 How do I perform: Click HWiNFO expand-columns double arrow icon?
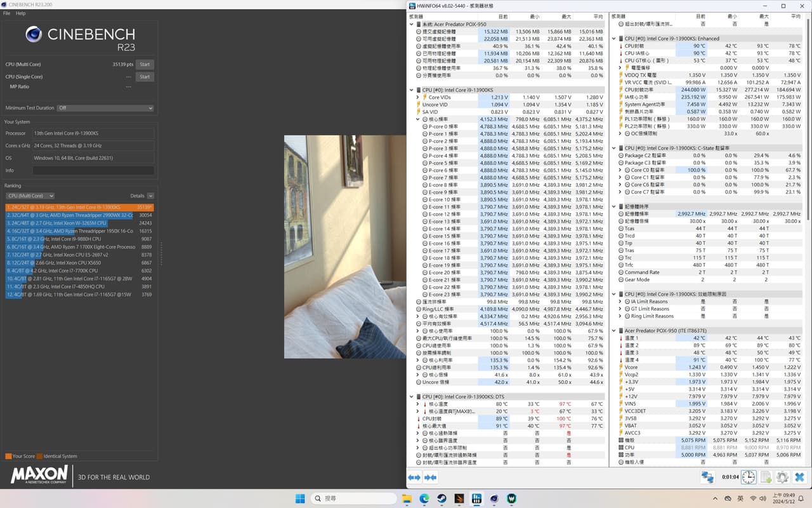tap(414, 478)
